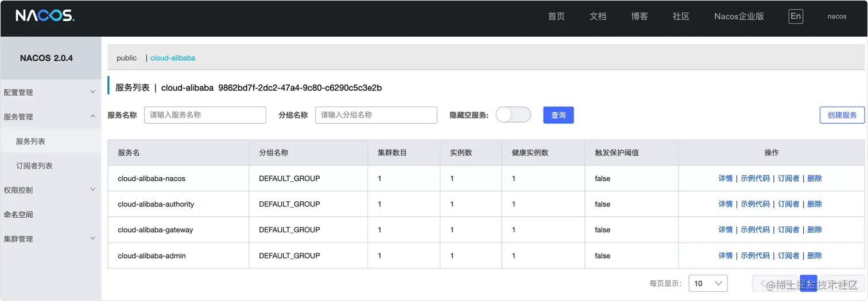
Task: Switch language with the En icon
Action: pyautogui.click(x=796, y=17)
